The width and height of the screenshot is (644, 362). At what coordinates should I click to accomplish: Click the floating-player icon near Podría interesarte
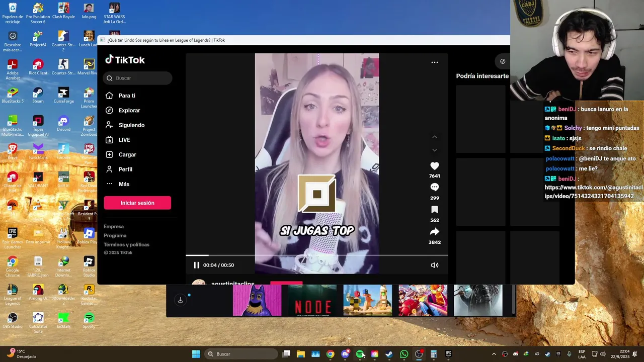click(x=502, y=61)
